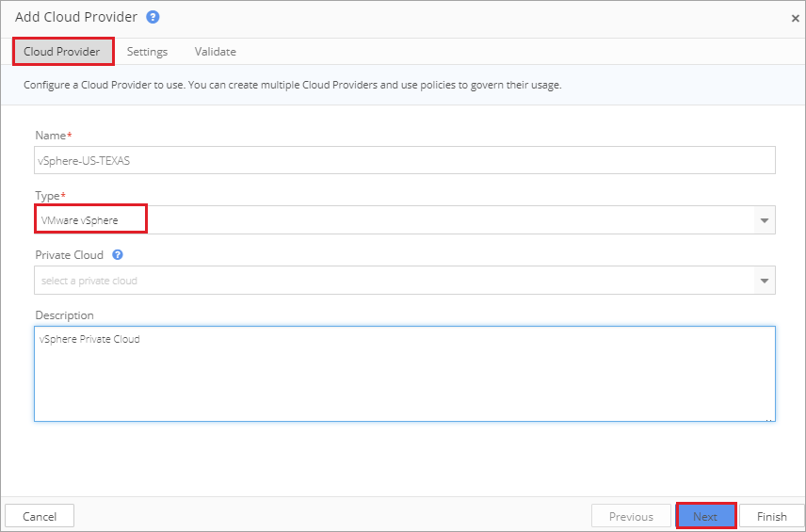
Task: Click the Name field label
Action: pyautogui.click(x=53, y=136)
